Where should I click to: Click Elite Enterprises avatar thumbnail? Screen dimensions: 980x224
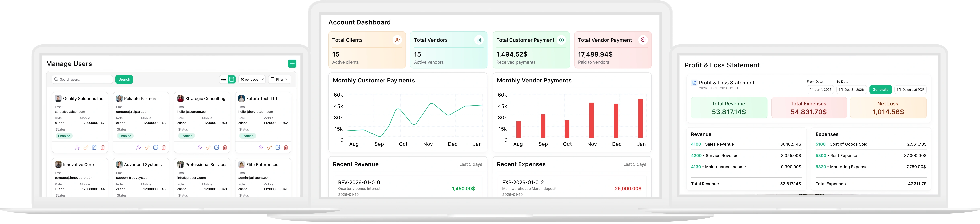pyautogui.click(x=242, y=165)
